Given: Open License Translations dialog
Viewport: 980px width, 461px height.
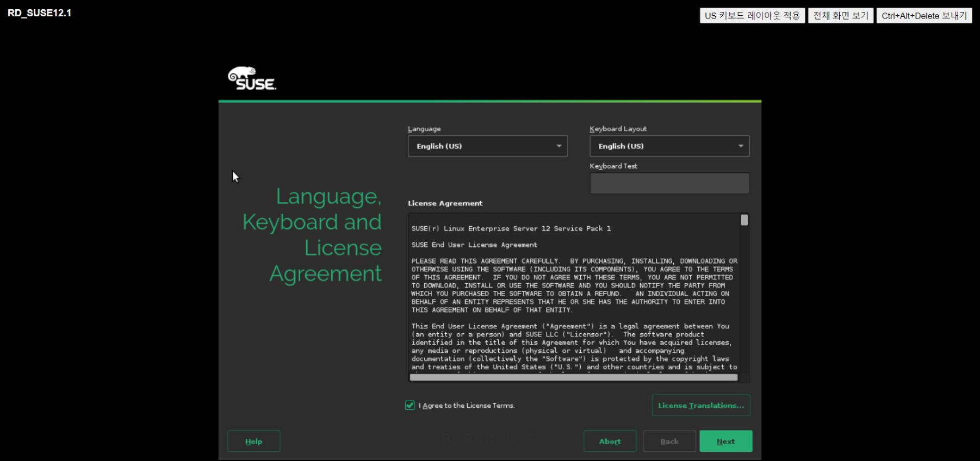Looking at the screenshot, I should 701,406.
